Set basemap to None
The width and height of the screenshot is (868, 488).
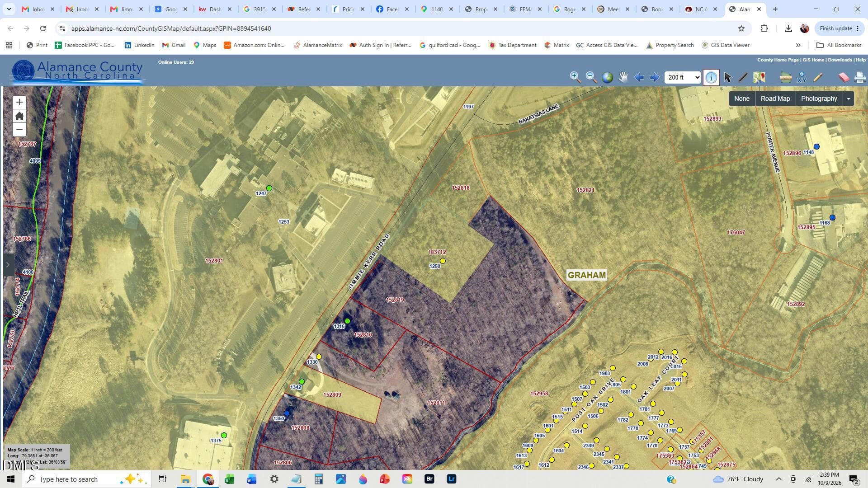click(742, 99)
